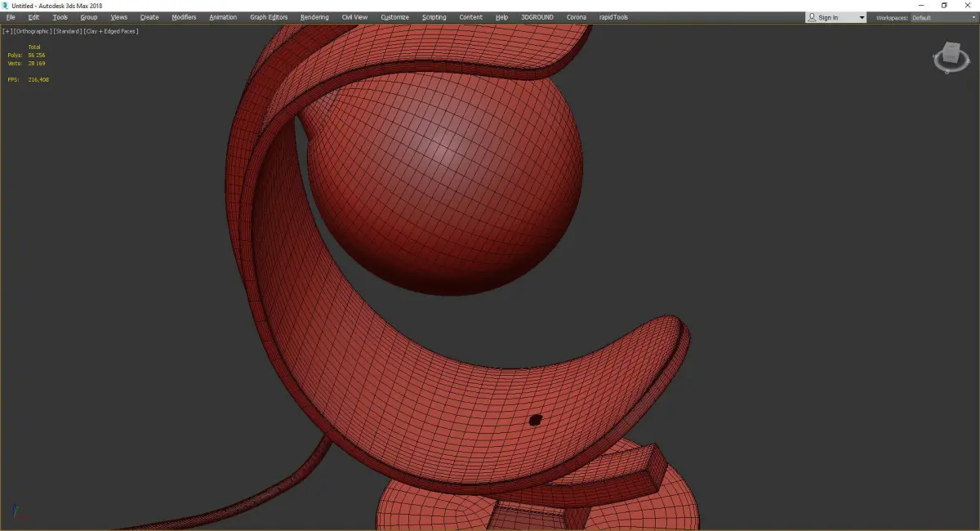Click the FPS value 216,408
Screen dimensions: 980x531
pyautogui.click(x=38, y=79)
